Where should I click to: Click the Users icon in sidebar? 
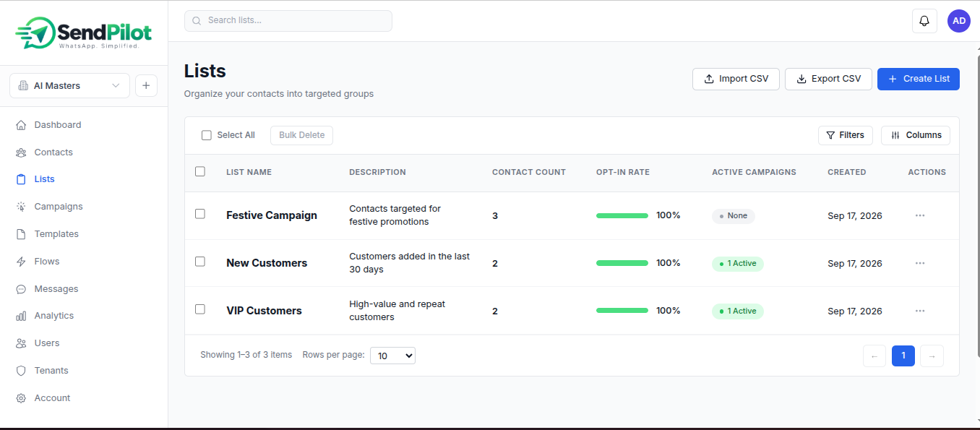[21, 343]
